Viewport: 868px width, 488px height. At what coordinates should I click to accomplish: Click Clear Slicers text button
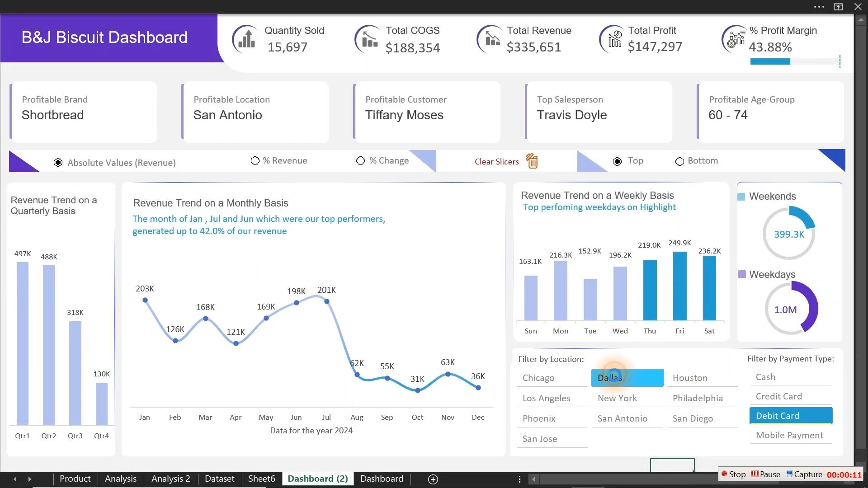coord(496,162)
